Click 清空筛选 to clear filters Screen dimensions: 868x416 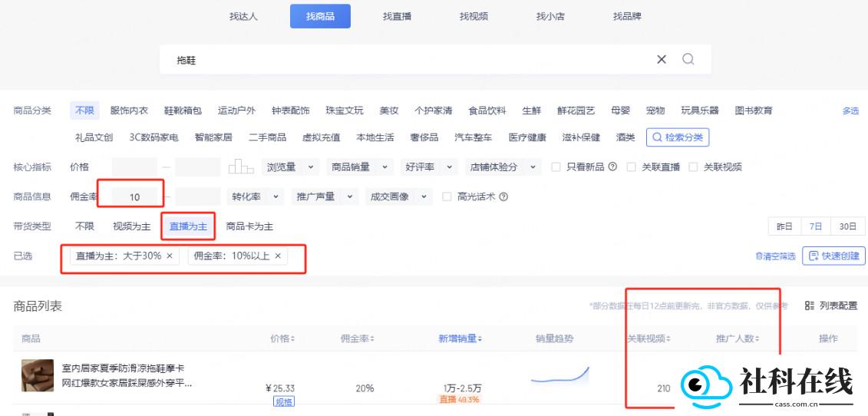775,256
